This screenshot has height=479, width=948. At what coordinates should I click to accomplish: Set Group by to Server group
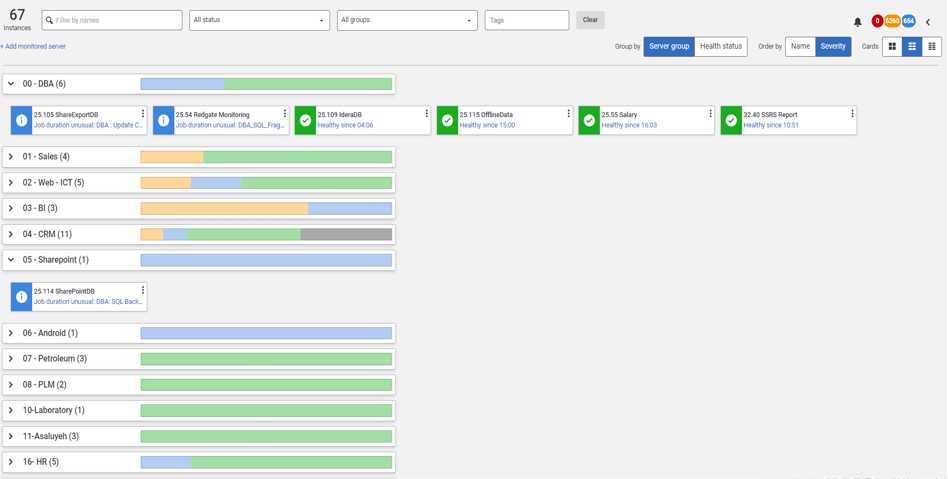(669, 46)
